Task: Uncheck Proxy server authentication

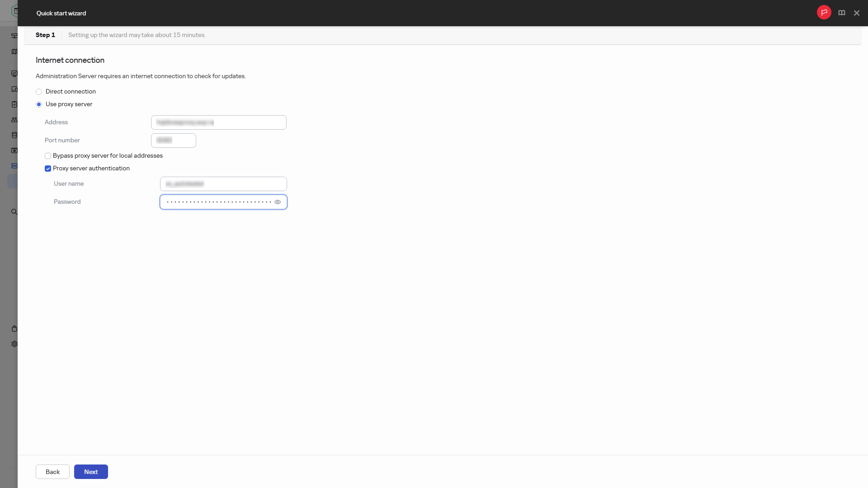Action: 48,169
